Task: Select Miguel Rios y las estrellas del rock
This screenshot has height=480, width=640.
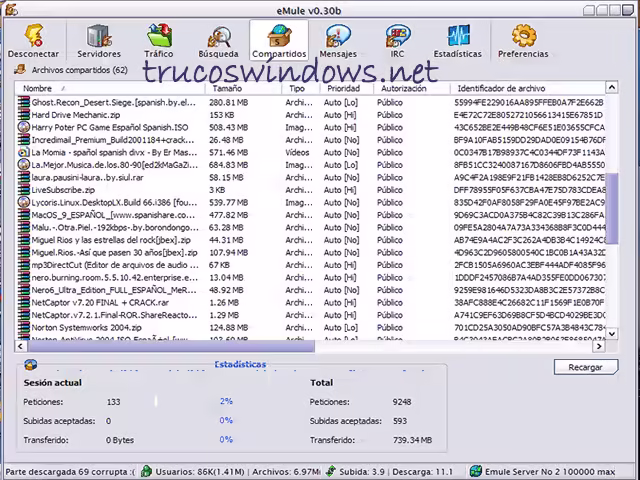Action: pyautogui.click(x=312, y=240)
